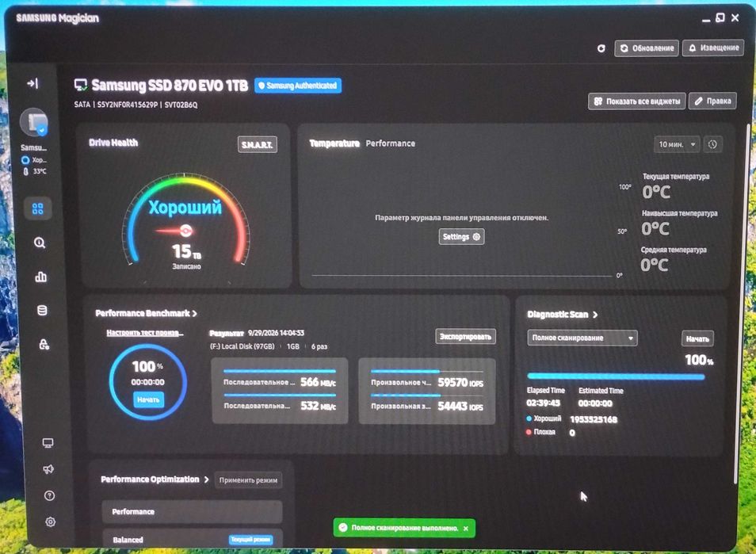Open Diagnostic Scan magnifier icon in sidebar
756x554 pixels.
click(40, 243)
